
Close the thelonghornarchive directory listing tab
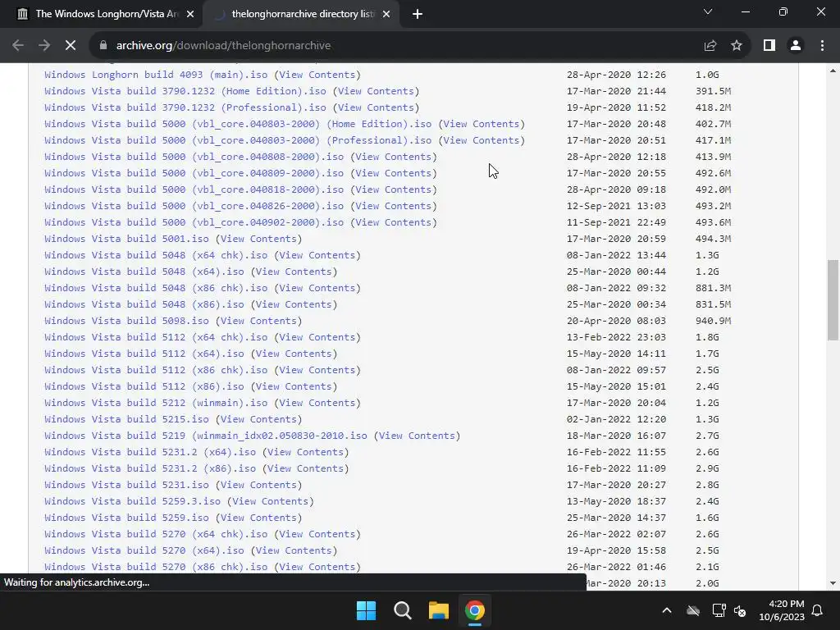click(386, 14)
